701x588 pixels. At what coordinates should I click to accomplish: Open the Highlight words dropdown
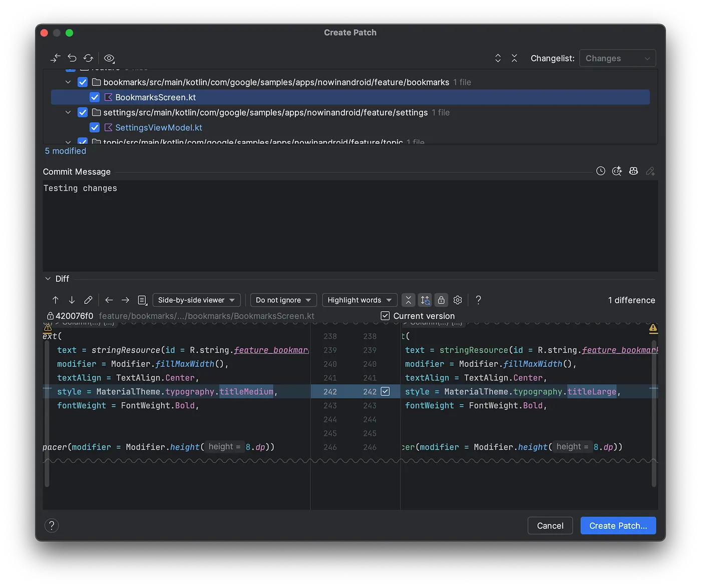[x=360, y=300]
